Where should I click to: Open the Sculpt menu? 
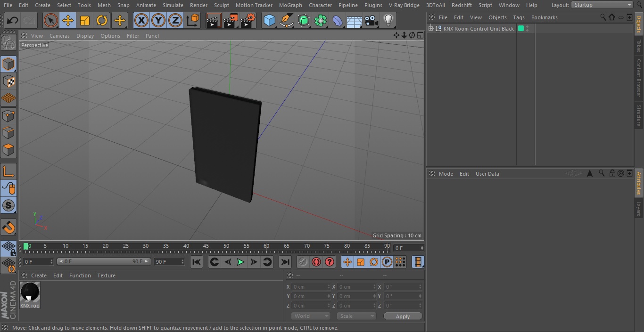pos(221,5)
